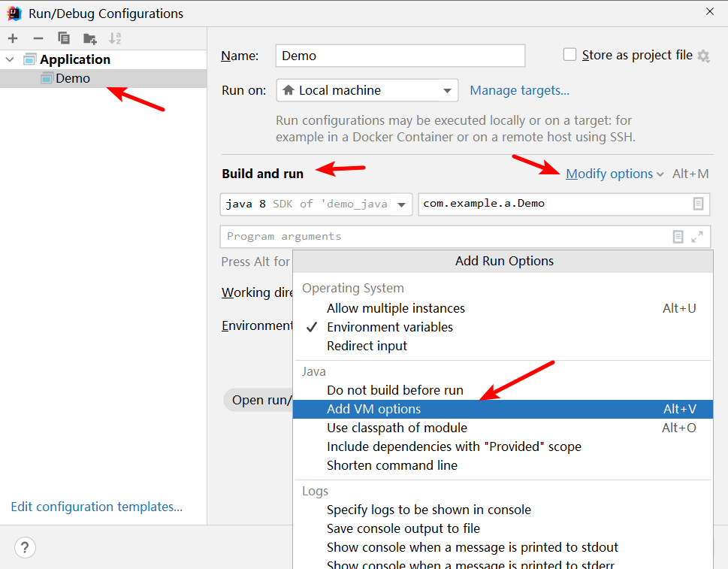This screenshot has width=728, height=569.
Task: Click the Sort configurations alphabetically icon
Action: 115,38
